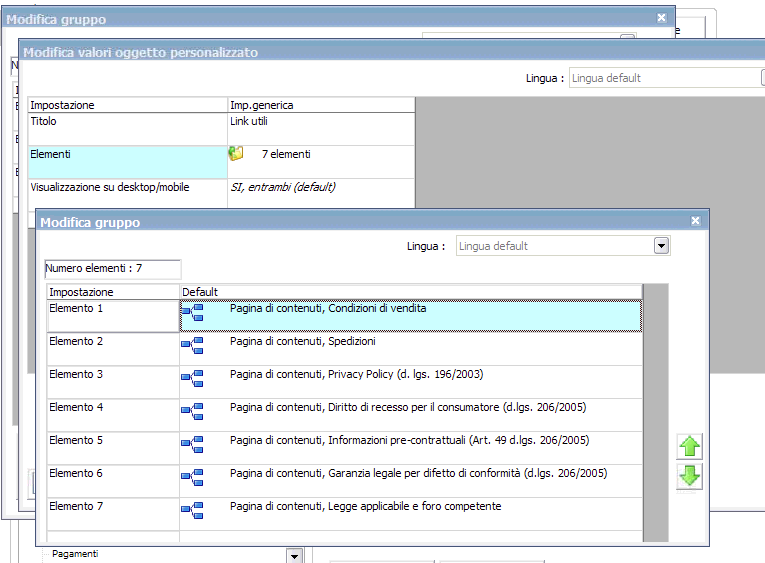Click the Numero elementi input field

coord(113,269)
